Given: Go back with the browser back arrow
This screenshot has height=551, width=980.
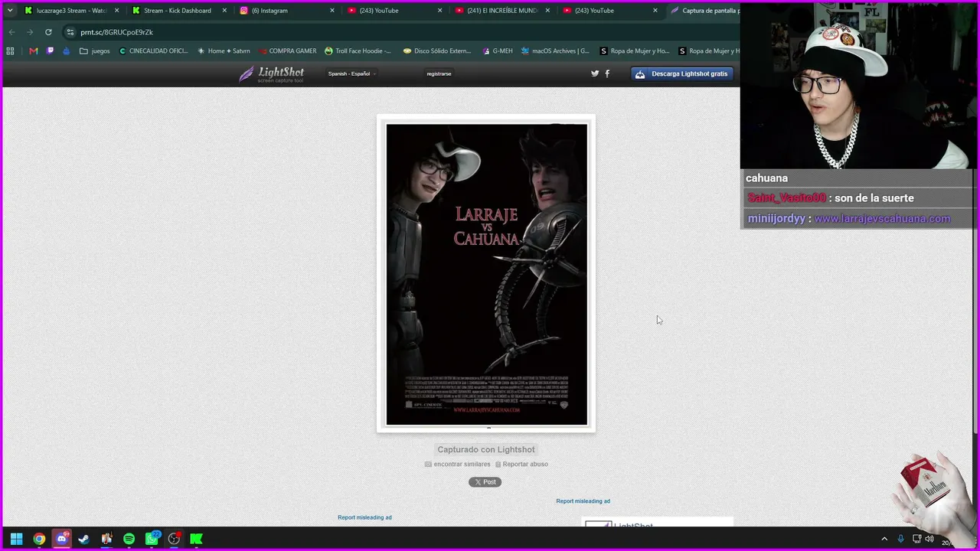Looking at the screenshot, I should point(11,32).
